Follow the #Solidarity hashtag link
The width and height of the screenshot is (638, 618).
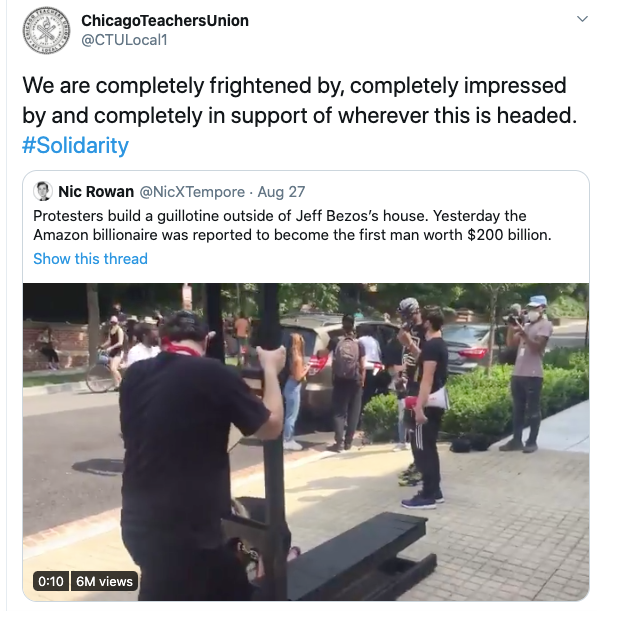click(x=75, y=145)
